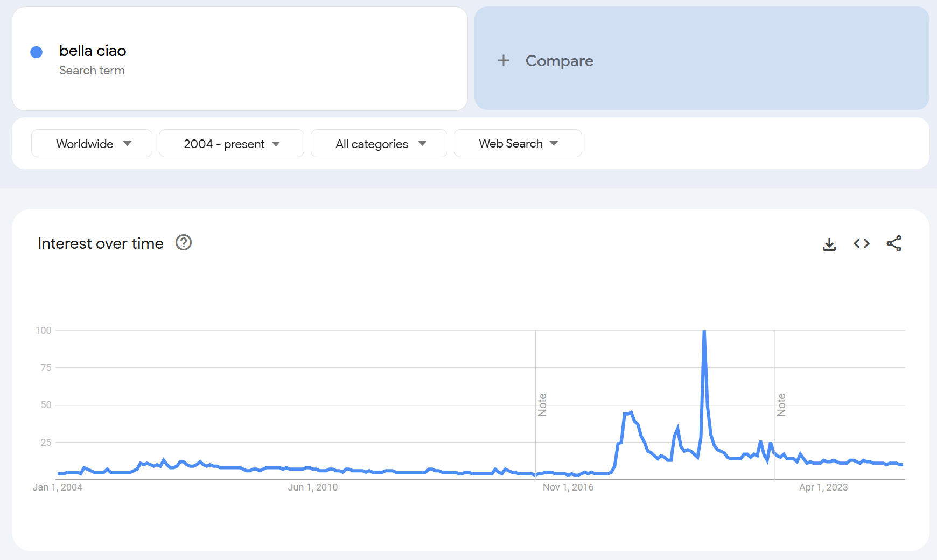
Task: Click the Apr 1, 2023 axis label
Action: (823, 487)
